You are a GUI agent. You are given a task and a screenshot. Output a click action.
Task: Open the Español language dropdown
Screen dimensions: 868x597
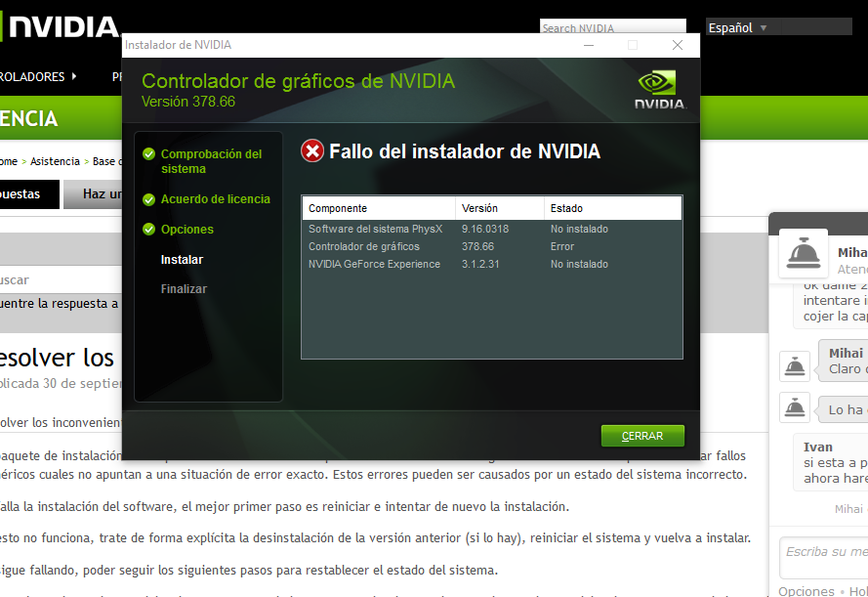pyautogui.click(x=778, y=27)
